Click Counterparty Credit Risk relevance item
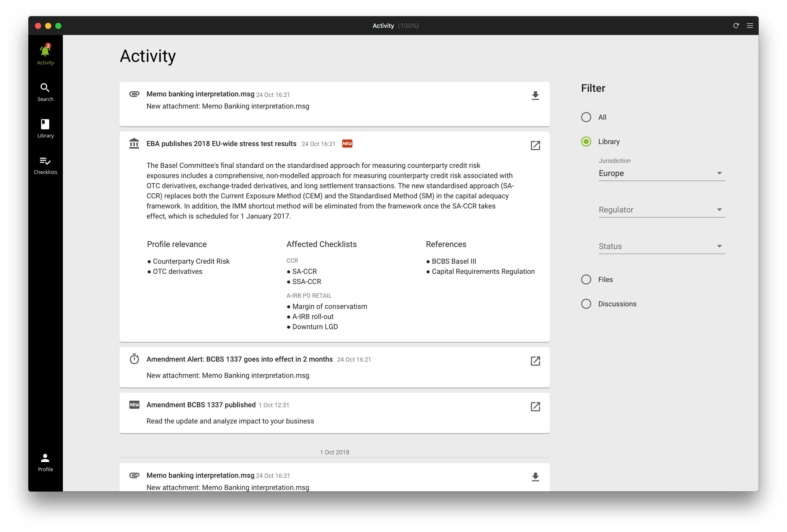 191,261
